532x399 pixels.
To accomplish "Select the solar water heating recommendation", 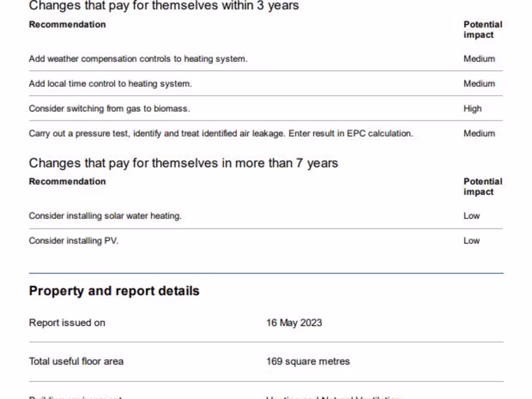I will coord(105,216).
